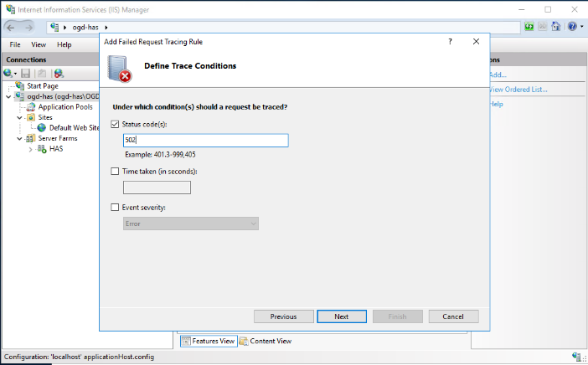Open the help icon dropdown arrow
Image resolution: width=588 pixels, height=365 pixels.
pyautogui.click(x=581, y=27)
